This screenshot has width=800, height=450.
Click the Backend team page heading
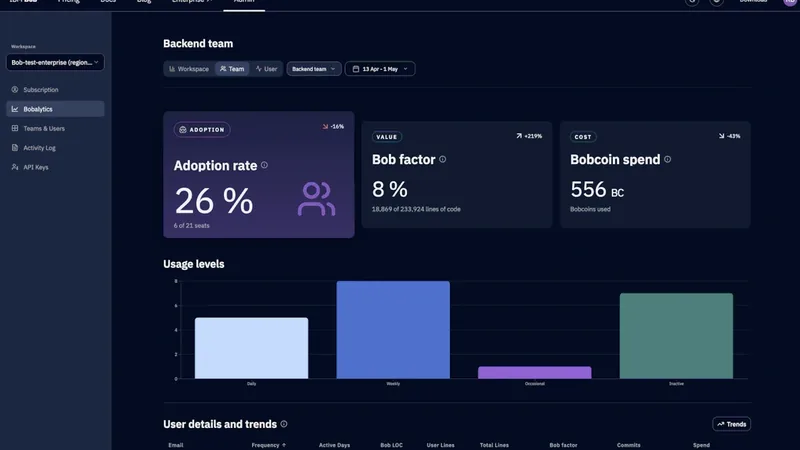click(198, 44)
